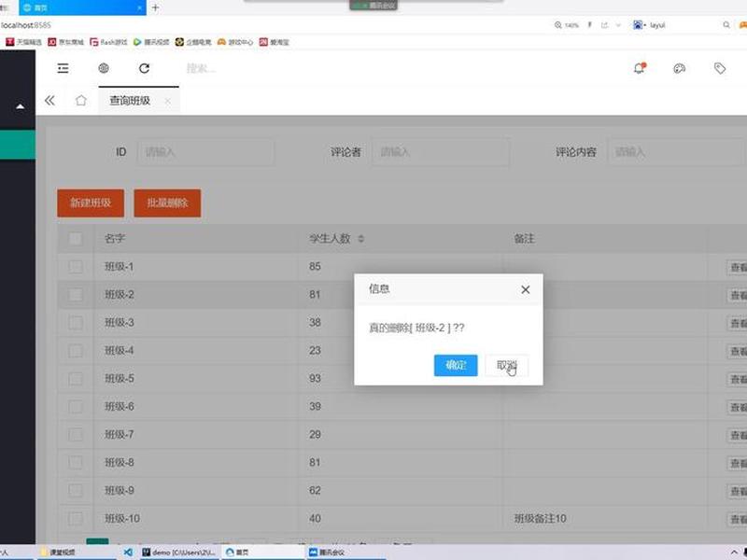
Task: Click the 新建班级 button
Action: [x=91, y=203]
